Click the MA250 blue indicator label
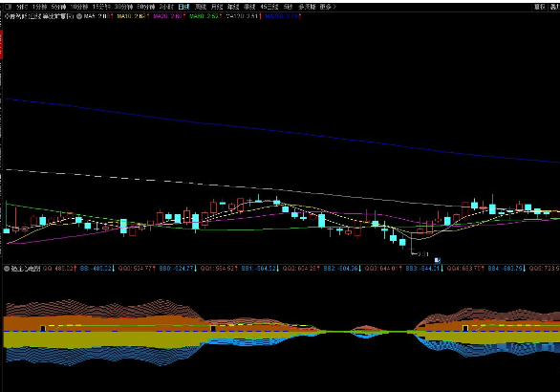 point(283,16)
